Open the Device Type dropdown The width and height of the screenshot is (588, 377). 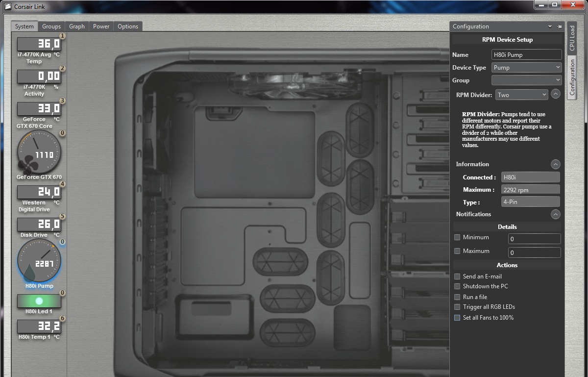pos(527,67)
